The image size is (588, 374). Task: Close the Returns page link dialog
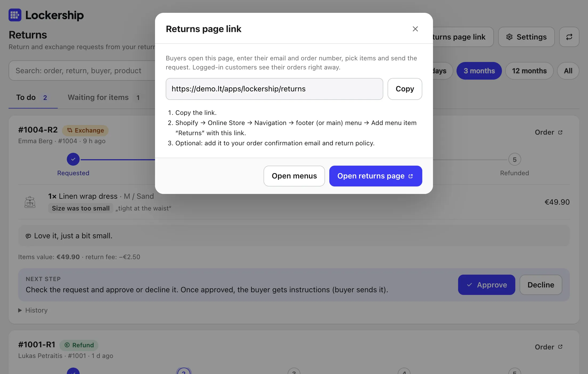[415, 29]
